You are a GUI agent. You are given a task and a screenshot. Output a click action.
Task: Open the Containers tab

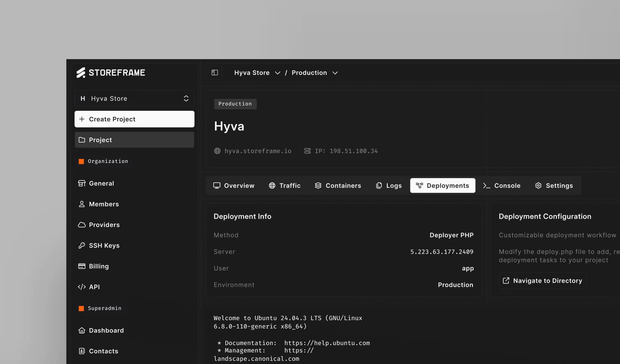338,186
